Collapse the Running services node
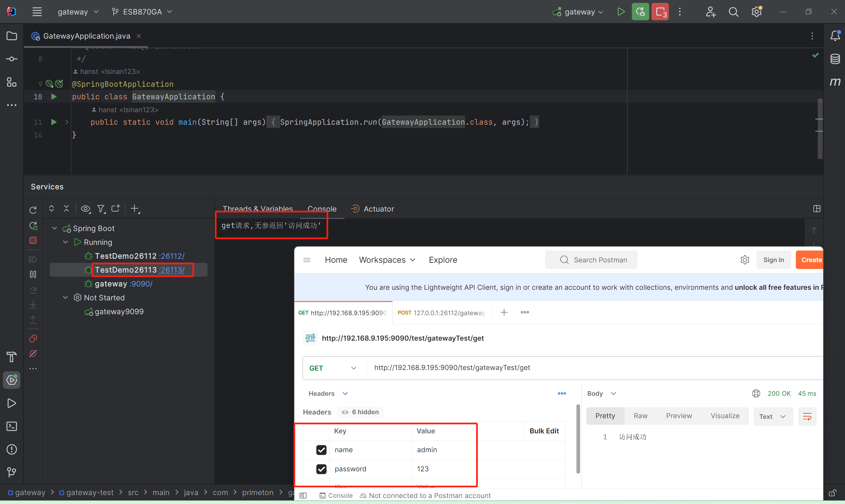Screen dimensions: 845x504 [x=66, y=242]
